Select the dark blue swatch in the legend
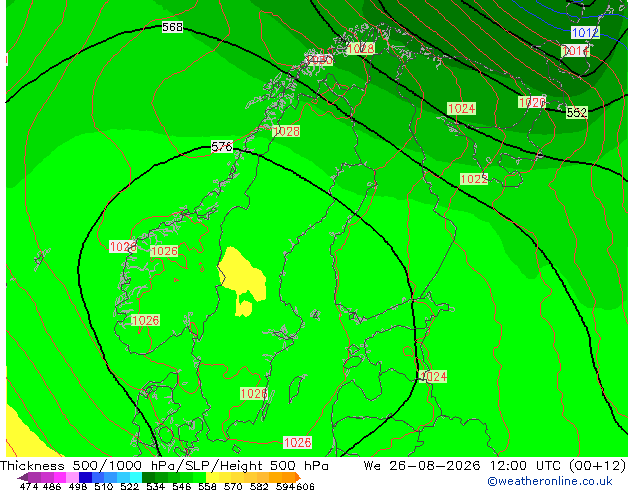 [85, 477]
